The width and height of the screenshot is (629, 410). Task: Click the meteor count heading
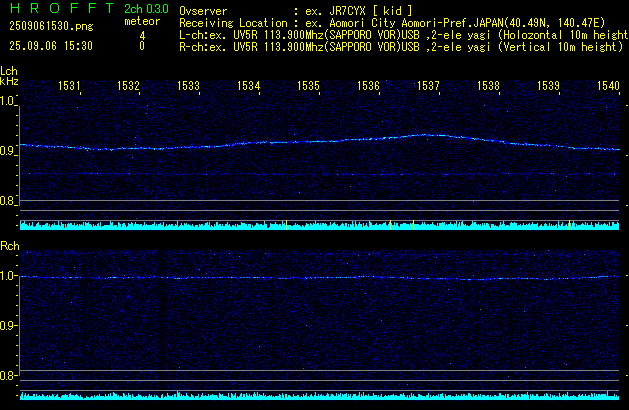(142, 22)
